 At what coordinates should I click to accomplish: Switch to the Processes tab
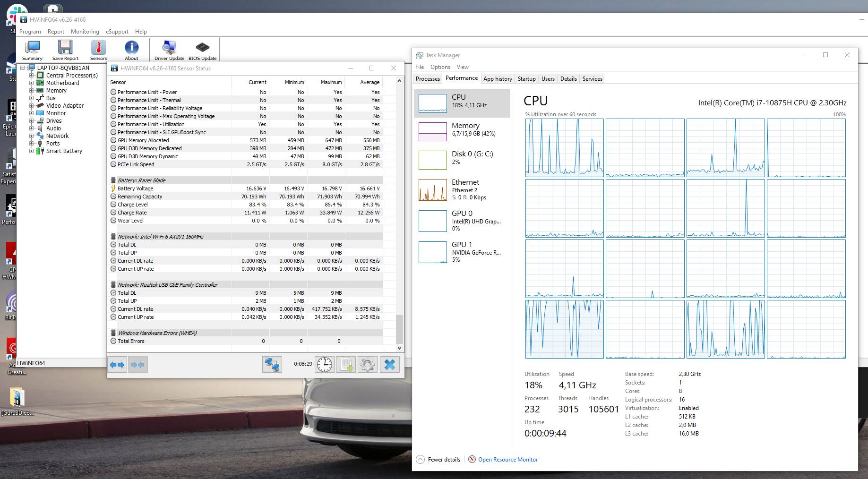pos(428,79)
